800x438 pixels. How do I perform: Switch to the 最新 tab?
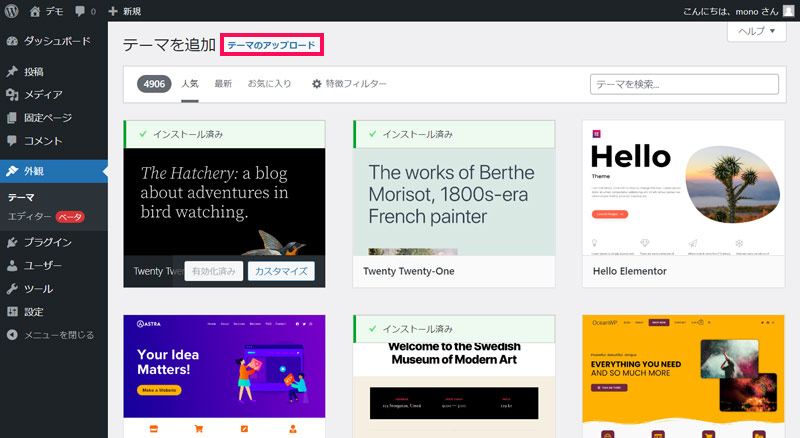(223, 84)
